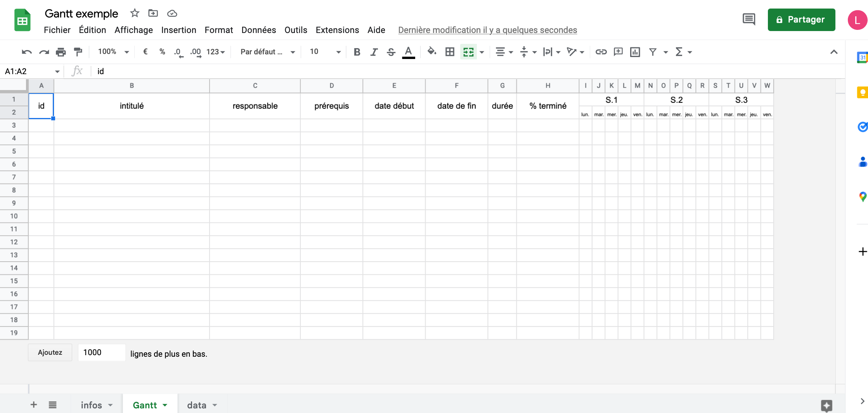868x413 pixels.
Task: Open the fill color bucket
Action: tap(431, 52)
